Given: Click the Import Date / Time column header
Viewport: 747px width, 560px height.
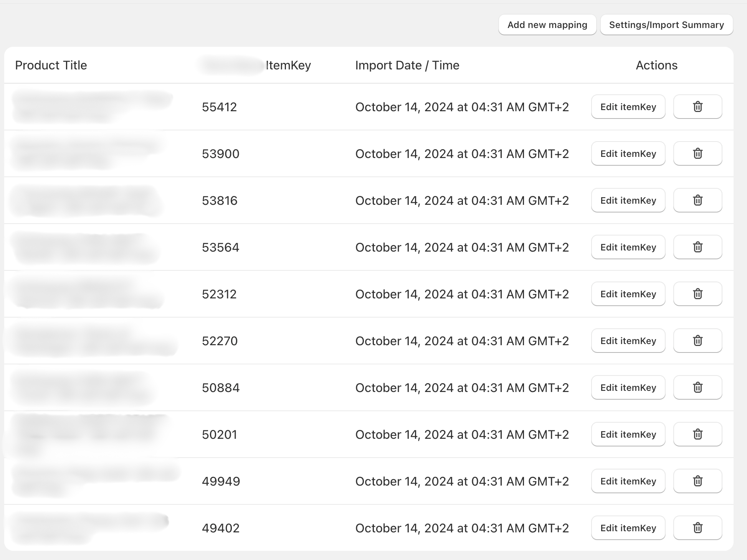Looking at the screenshot, I should [407, 65].
